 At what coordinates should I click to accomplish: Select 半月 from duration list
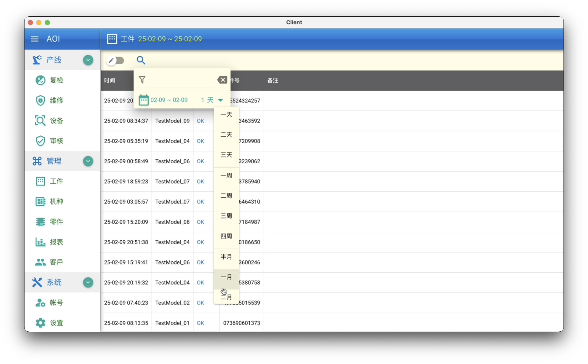click(x=226, y=257)
